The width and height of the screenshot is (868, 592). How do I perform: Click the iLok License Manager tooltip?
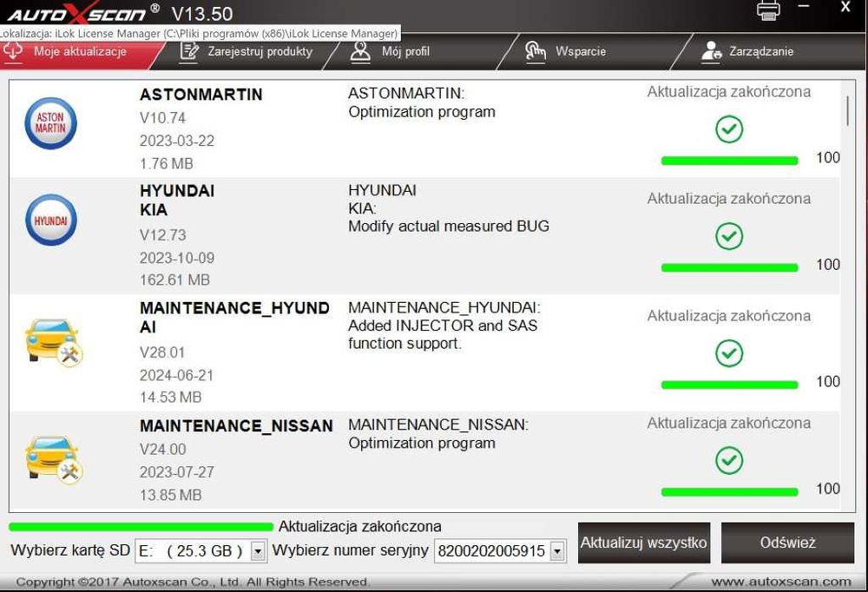[200, 34]
